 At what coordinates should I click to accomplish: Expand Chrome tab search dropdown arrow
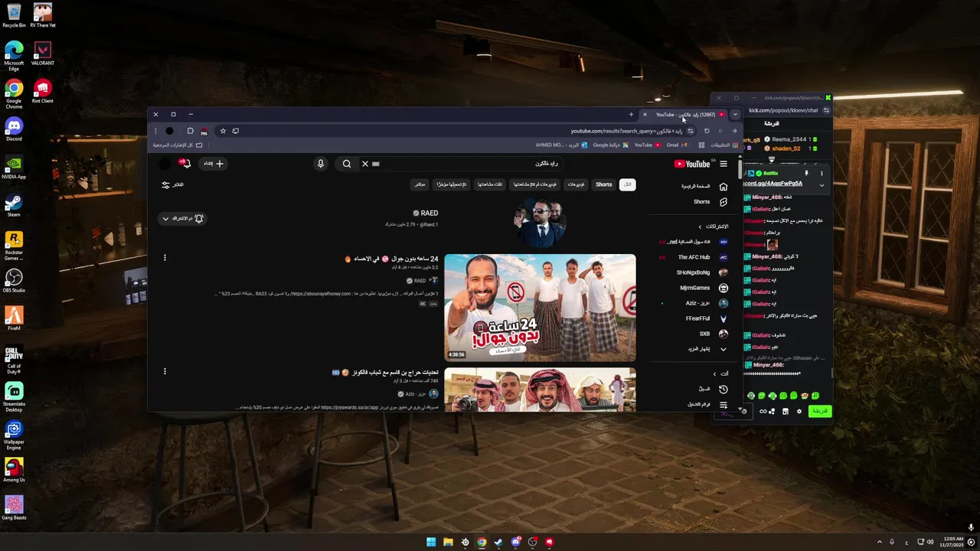click(735, 115)
